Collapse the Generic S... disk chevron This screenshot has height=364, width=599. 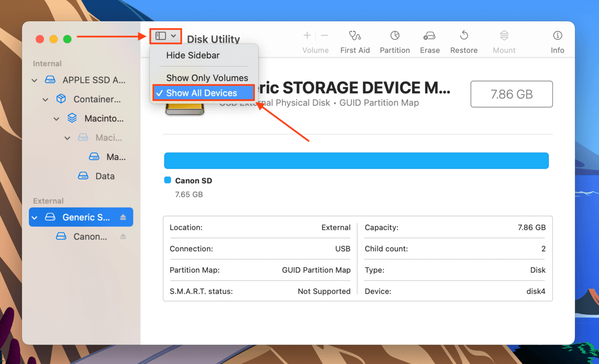tap(34, 217)
